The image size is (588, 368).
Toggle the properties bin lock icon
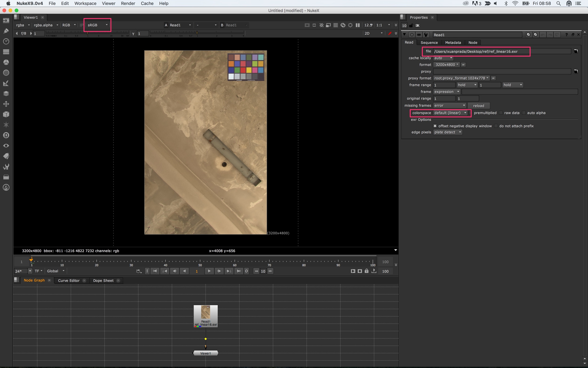pos(411,26)
